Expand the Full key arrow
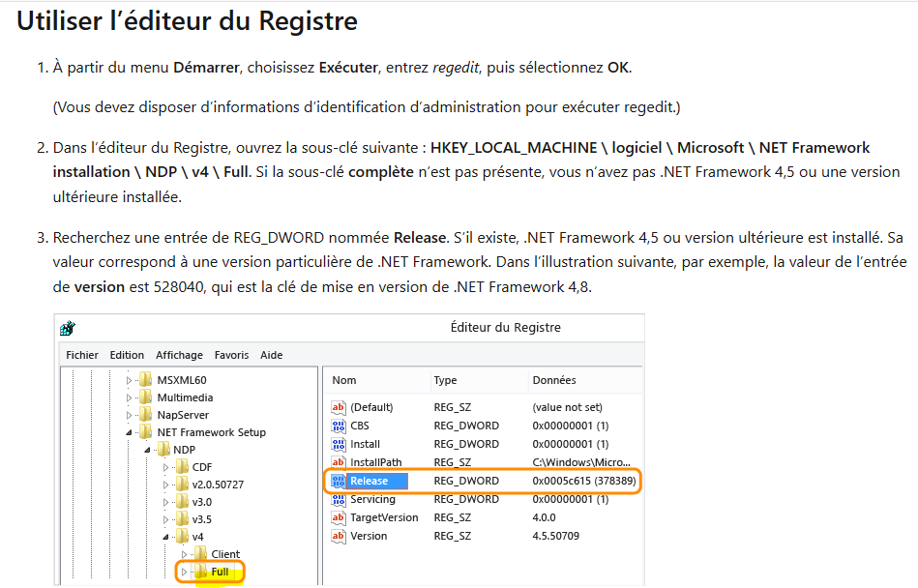This screenshot has width=918, height=588. [x=184, y=572]
